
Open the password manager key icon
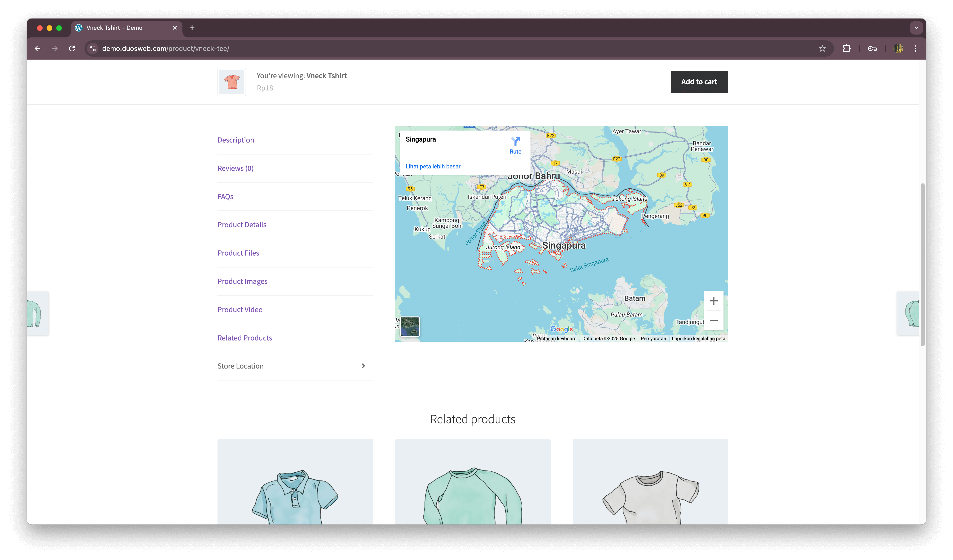point(872,48)
